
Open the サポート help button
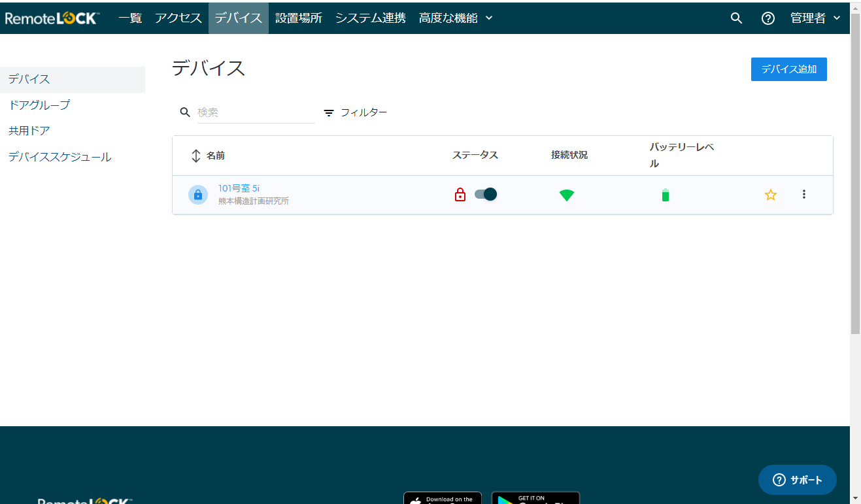(798, 480)
